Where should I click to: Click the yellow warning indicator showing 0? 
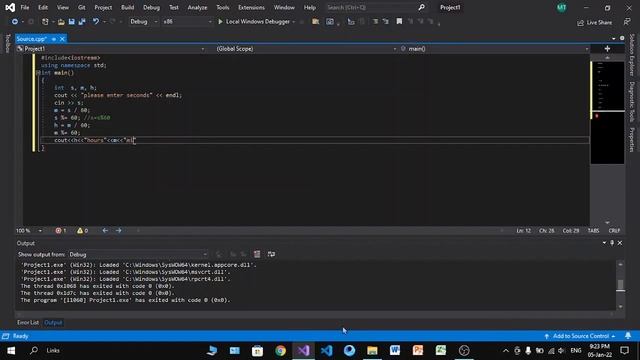pyautogui.click(x=82, y=231)
